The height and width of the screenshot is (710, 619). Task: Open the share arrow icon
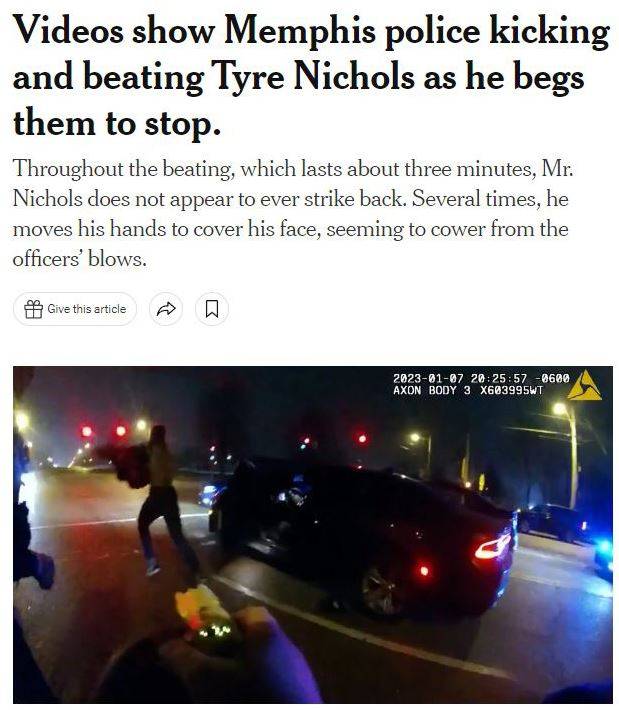point(166,309)
